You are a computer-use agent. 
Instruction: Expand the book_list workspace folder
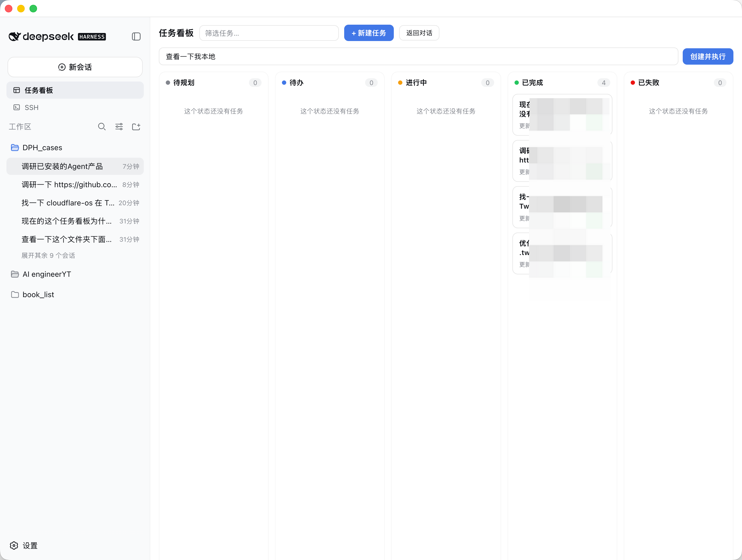coord(75,295)
